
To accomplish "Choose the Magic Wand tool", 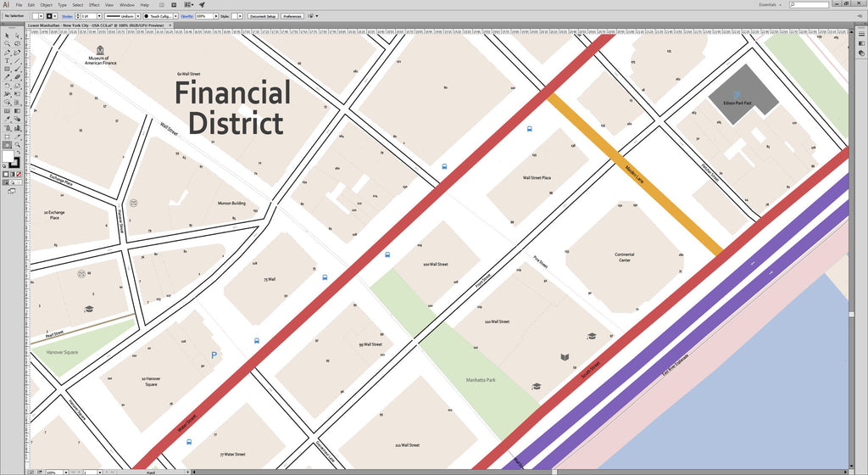I will 7,44.
